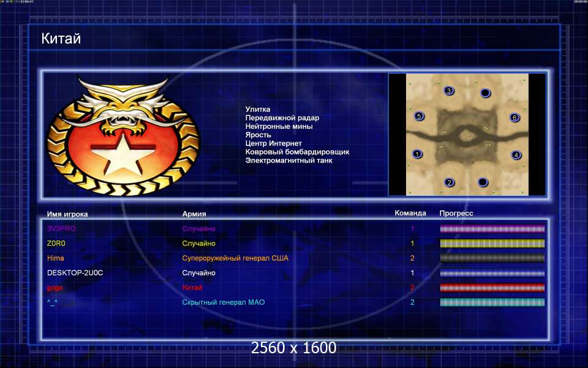
Task: Click the Электромагнитный танк entry
Action: [x=288, y=160]
